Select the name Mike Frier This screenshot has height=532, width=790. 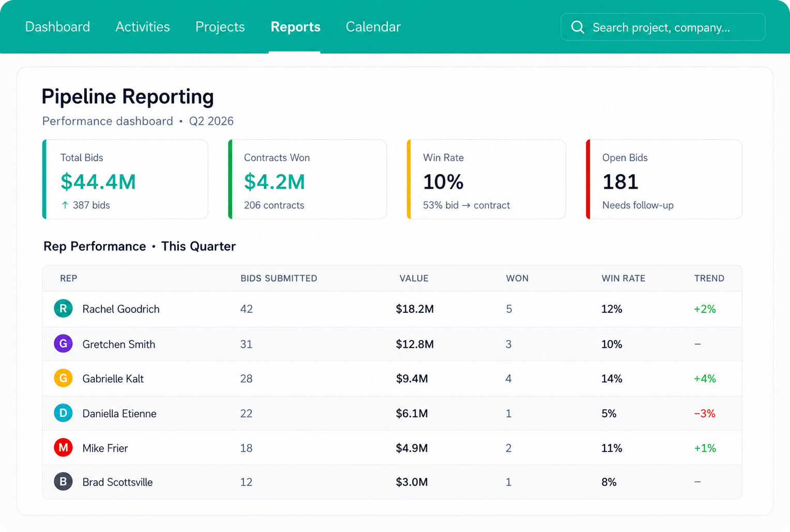click(105, 448)
